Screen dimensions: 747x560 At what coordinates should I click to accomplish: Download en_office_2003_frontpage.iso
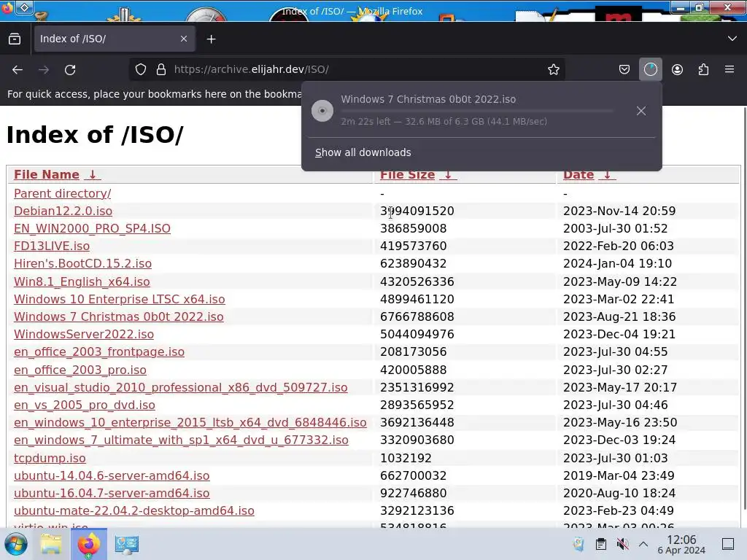point(99,352)
